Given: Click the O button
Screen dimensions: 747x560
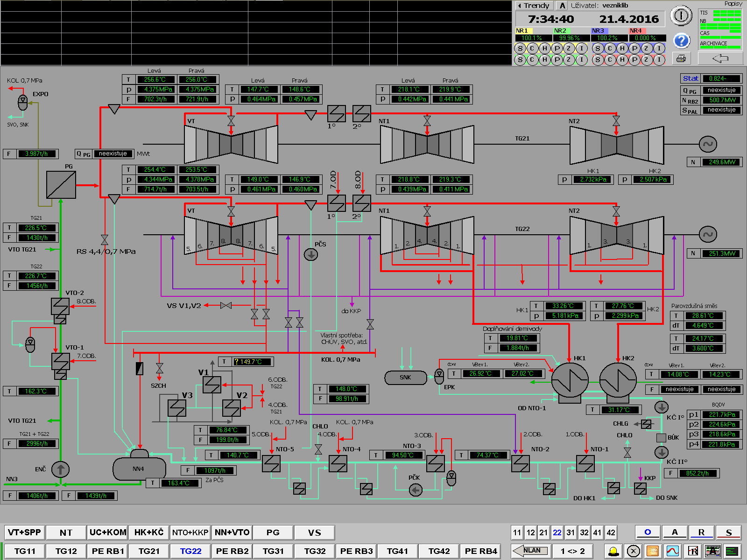Looking at the screenshot, I should pos(648,532).
